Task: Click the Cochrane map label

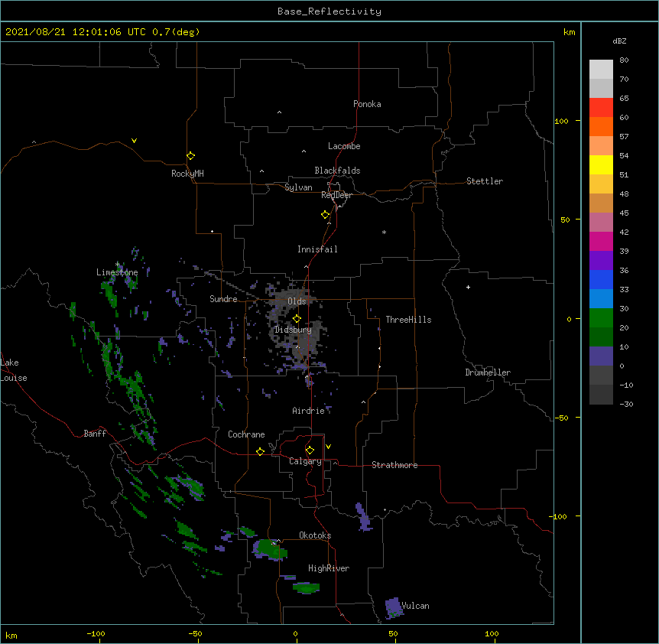Action: pyautogui.click(x=246, y=434)
